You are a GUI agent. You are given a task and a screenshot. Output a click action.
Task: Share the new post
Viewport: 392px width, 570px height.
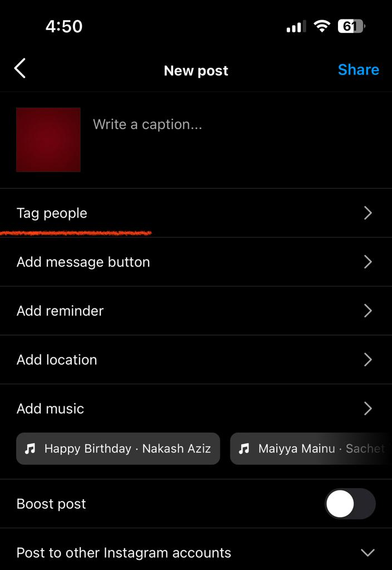click(359, 70)
